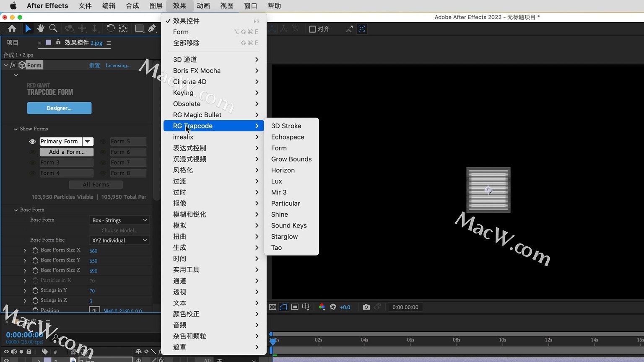Expand the Base Form Size Y property
Screen dimensions: 644x362
pos(25,261)
